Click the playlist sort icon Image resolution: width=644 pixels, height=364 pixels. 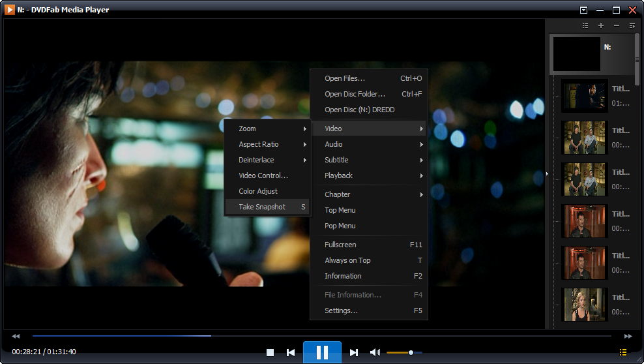(x=632, y=25)
